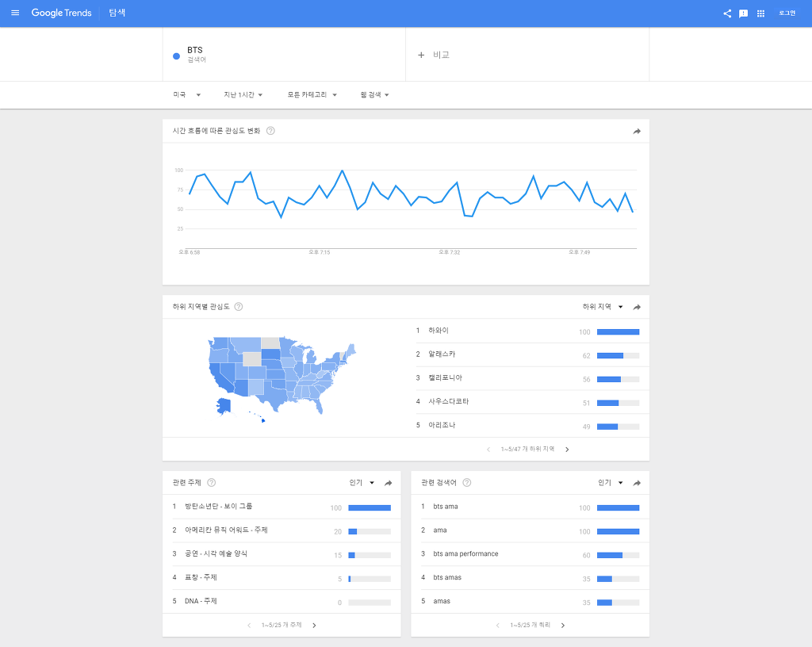Image resolution: width=812 pixels, height=647 pixels.
Task: Click the 알래스카 interest bar
Action: click(x=618, y=355)
